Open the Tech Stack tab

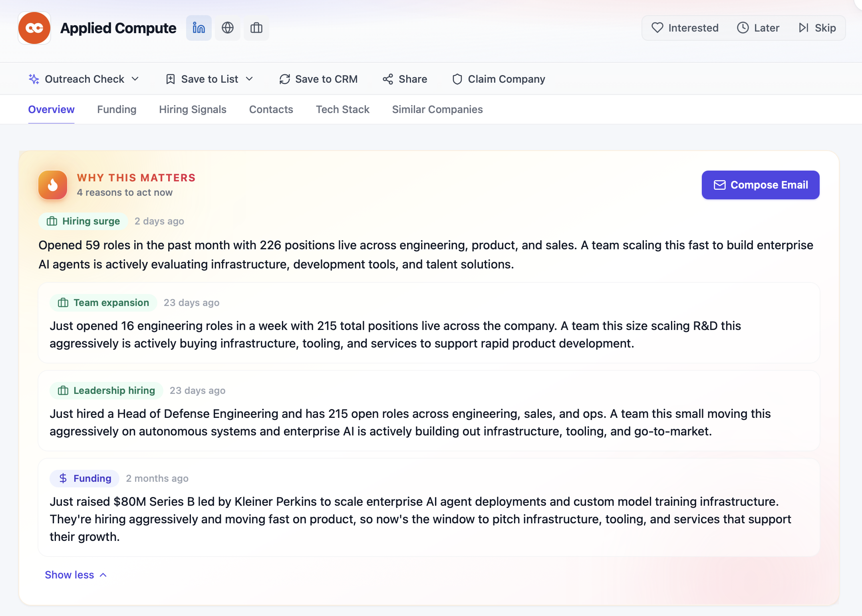(343, 109)
